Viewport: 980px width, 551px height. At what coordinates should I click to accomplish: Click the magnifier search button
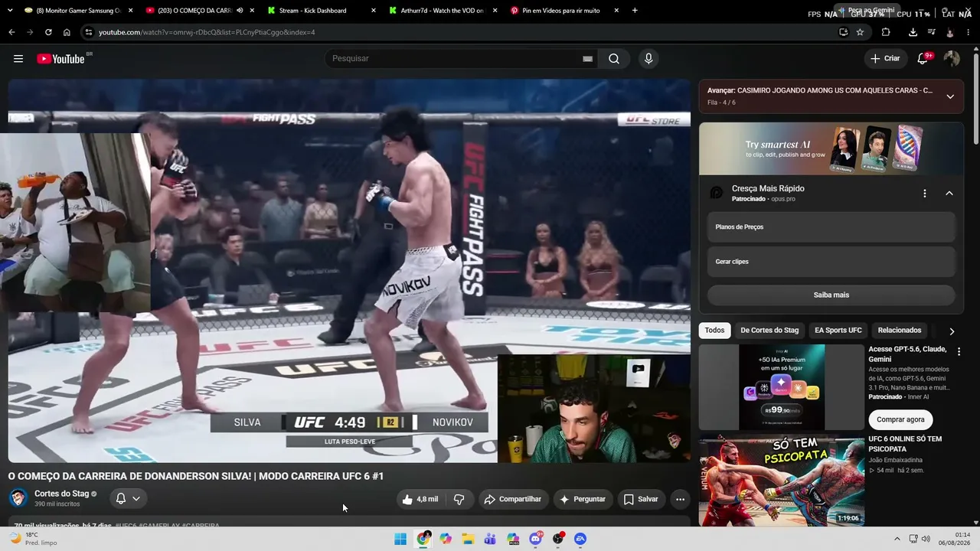(614, 59)
